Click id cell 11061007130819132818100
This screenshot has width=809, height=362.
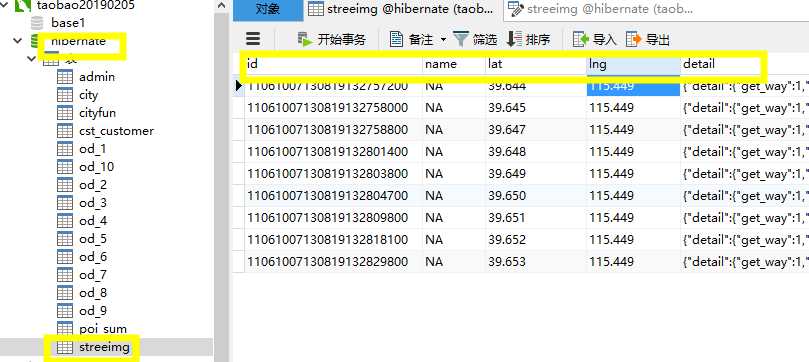pyautogui.click(x=334, y=240)
